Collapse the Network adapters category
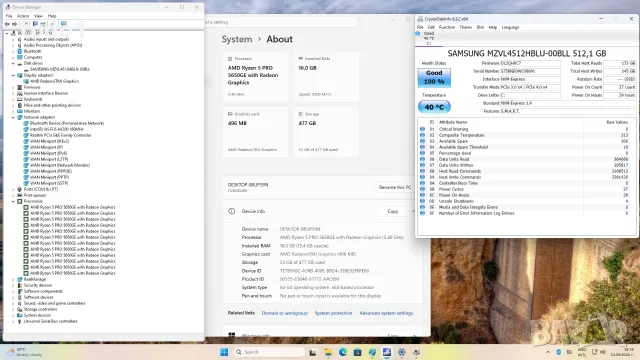The width and height of the screenshot is (640, 360). coord(13,118)
